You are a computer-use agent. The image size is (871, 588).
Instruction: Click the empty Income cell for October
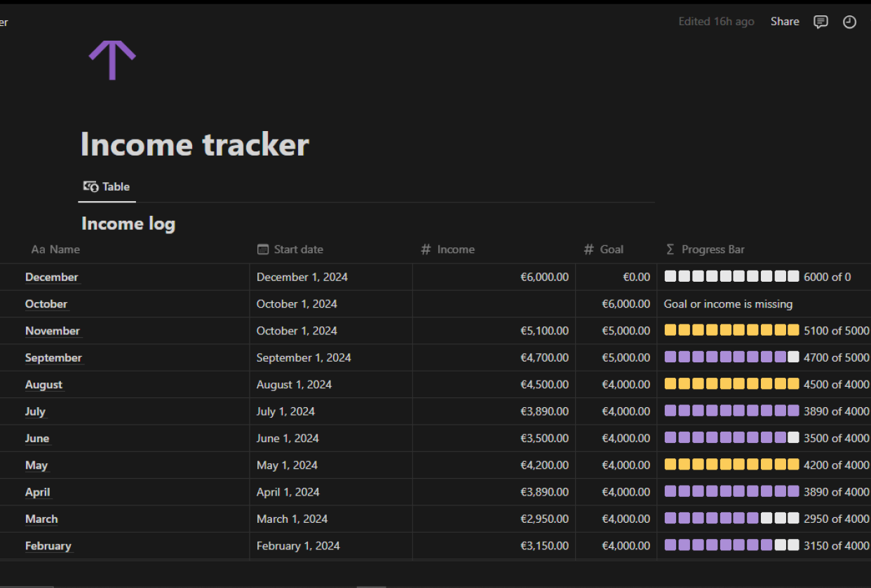[494, 303]
